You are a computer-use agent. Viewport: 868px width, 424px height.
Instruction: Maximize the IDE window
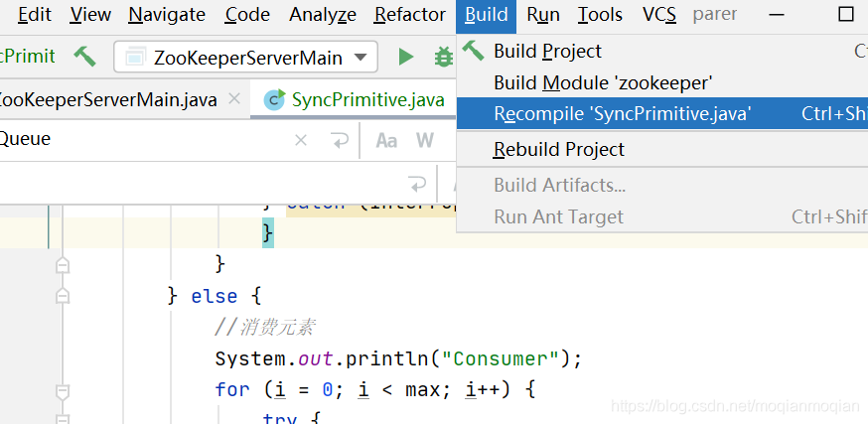845,14
